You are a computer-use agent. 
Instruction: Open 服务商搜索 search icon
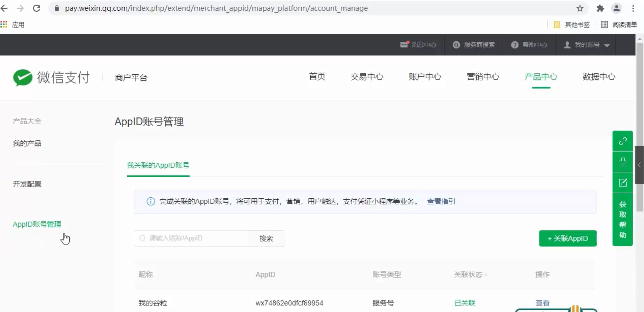coord(456,45)
